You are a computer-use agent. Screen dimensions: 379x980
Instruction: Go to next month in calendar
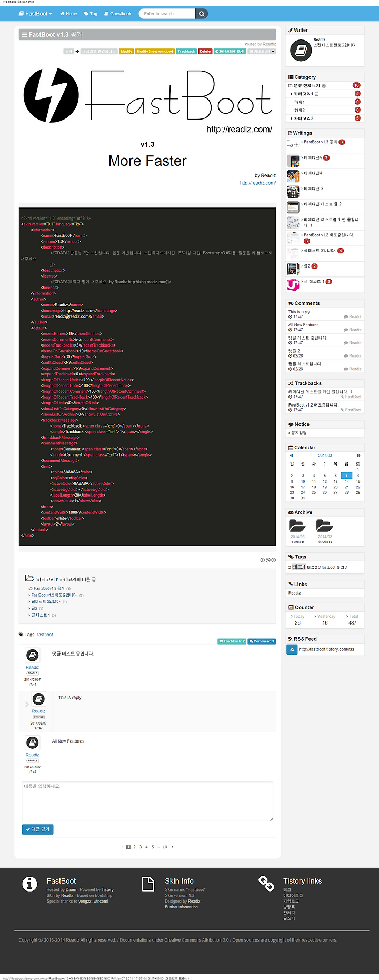[359, 456]
